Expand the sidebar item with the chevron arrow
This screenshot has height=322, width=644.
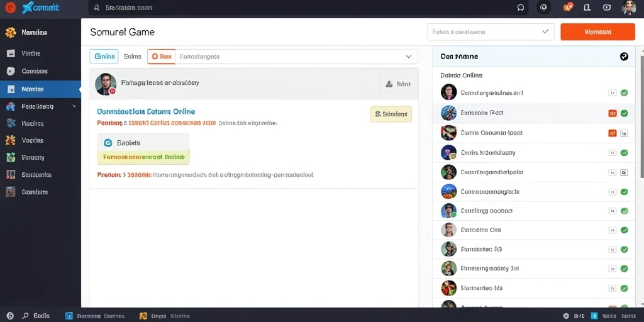click(40, 106)
